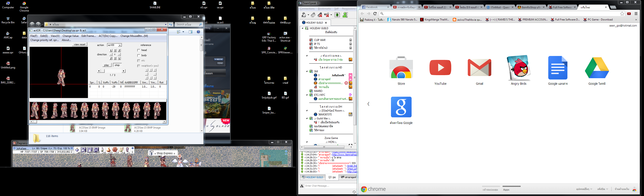Open the View(V) menu in actOR

[55, 36]
